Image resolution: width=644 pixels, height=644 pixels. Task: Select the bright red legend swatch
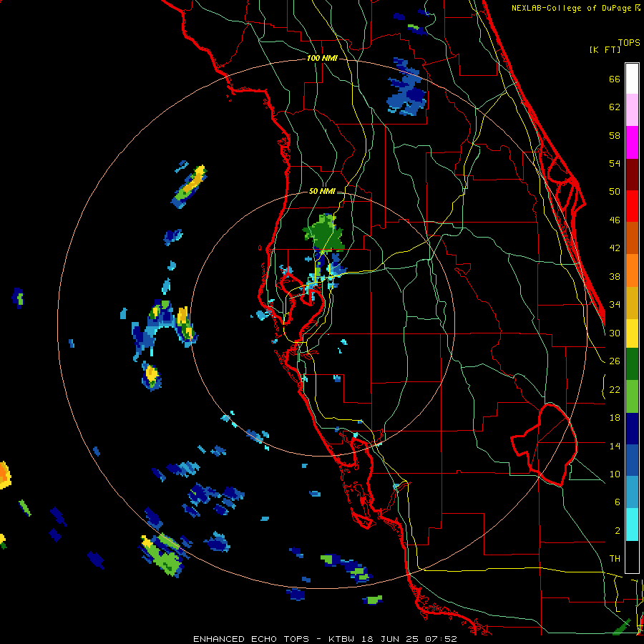point(632,206)
